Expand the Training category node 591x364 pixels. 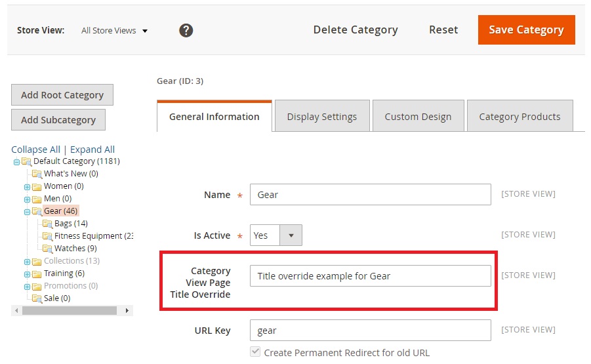27,274
